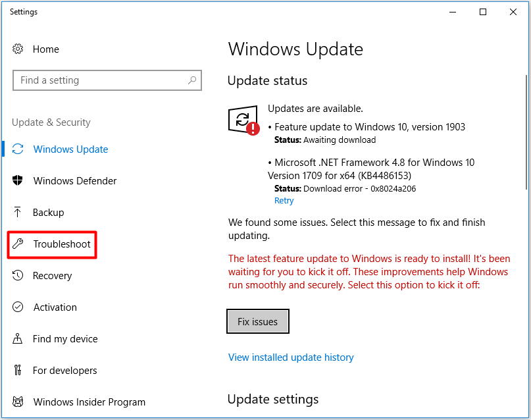Click the Fix issues button
Viewport: 531px width, 420px height.
258,321
